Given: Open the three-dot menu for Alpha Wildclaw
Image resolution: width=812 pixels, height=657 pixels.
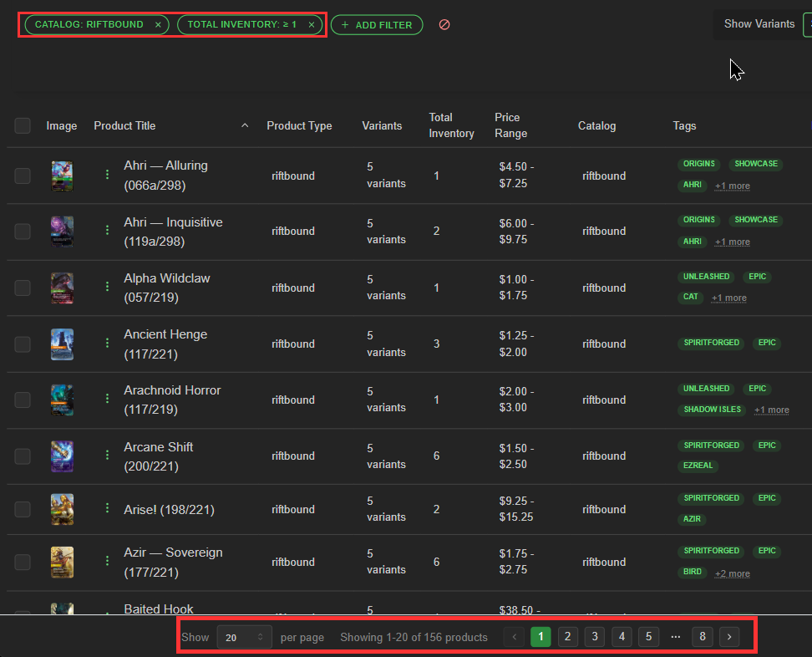Looking at the screenshot, I should tap(107, 287).
